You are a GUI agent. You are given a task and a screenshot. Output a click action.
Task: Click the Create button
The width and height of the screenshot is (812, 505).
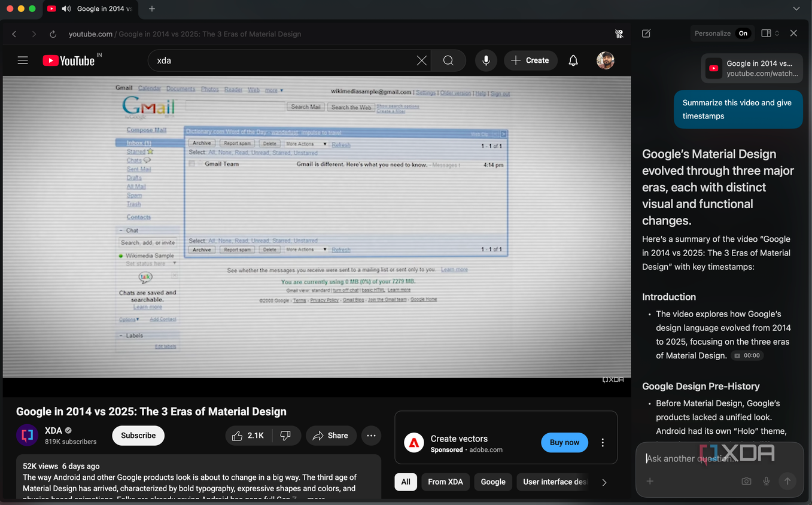[531, 60]
